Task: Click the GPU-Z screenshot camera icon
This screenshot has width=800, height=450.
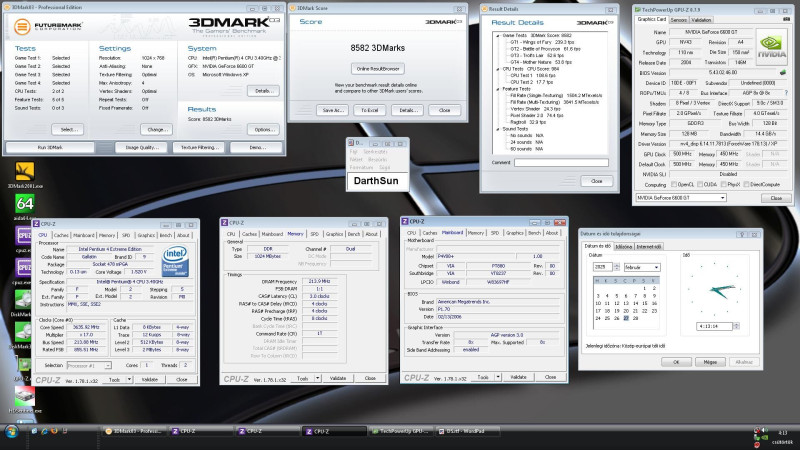Action: [x=786, y=19]
